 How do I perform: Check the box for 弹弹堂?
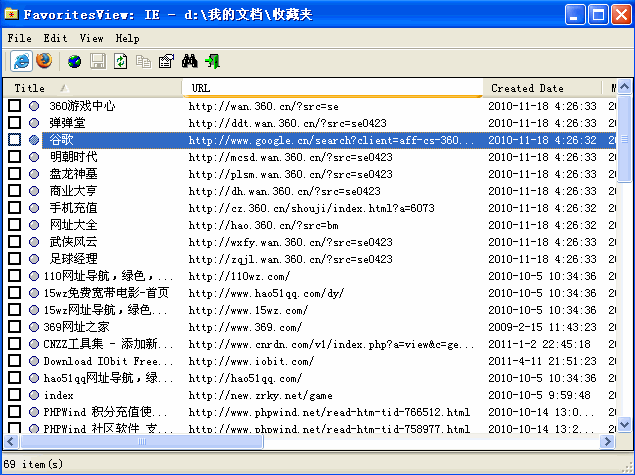15,123
